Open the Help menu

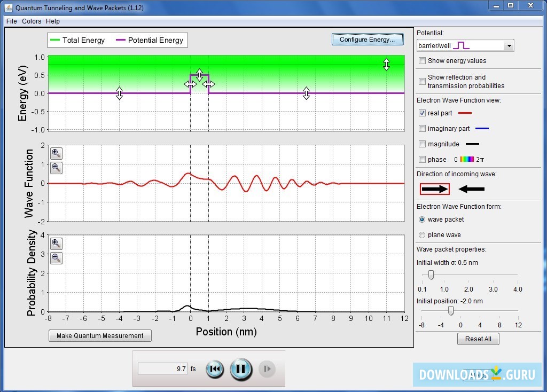52,21
